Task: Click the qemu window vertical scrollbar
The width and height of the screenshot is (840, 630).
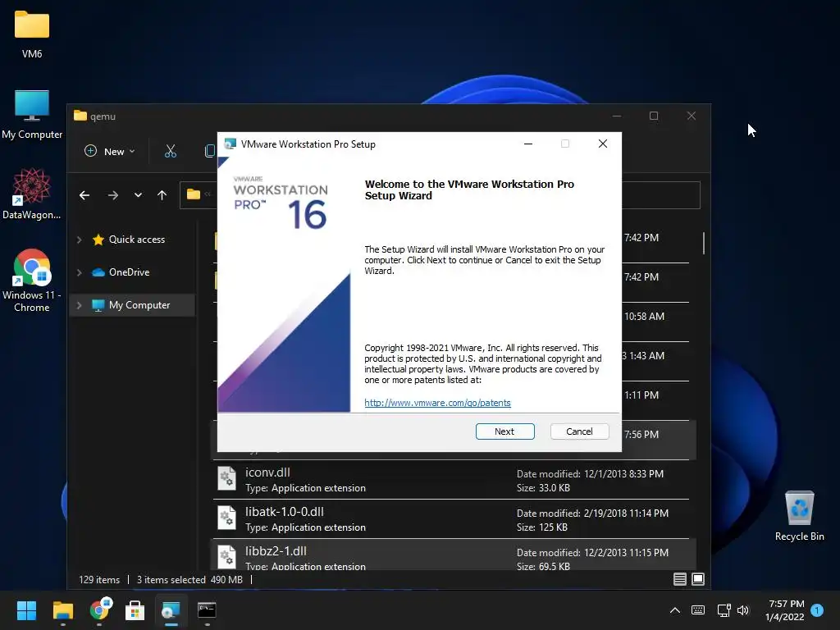Action: (703, 244)
